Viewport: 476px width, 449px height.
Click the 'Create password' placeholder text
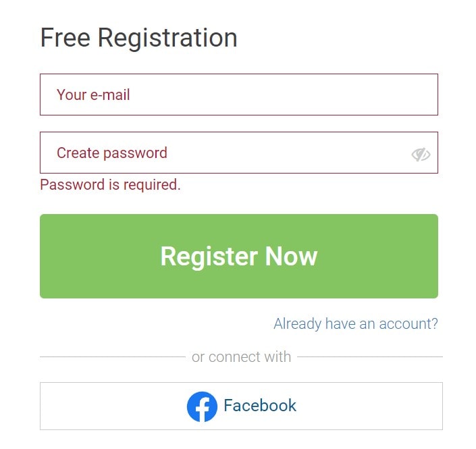(x=112, y=153)
